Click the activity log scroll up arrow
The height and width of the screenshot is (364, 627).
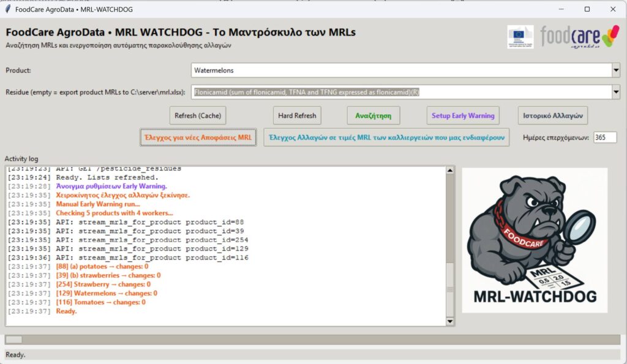coord(450,171)
